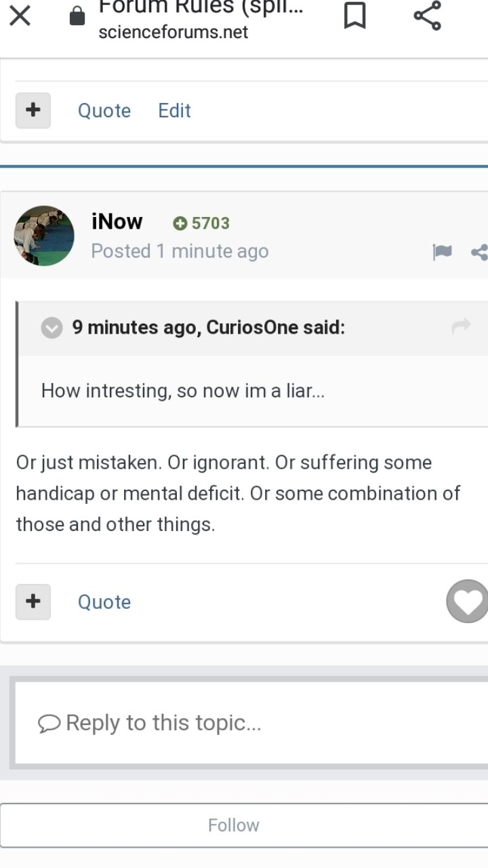Report iNow's post with the flag icon

coord(442,252)
